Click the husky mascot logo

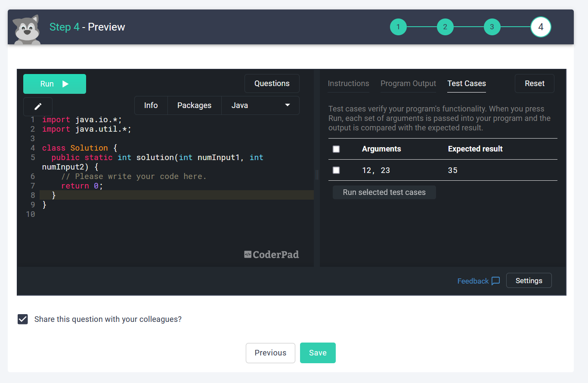(27, 29)
